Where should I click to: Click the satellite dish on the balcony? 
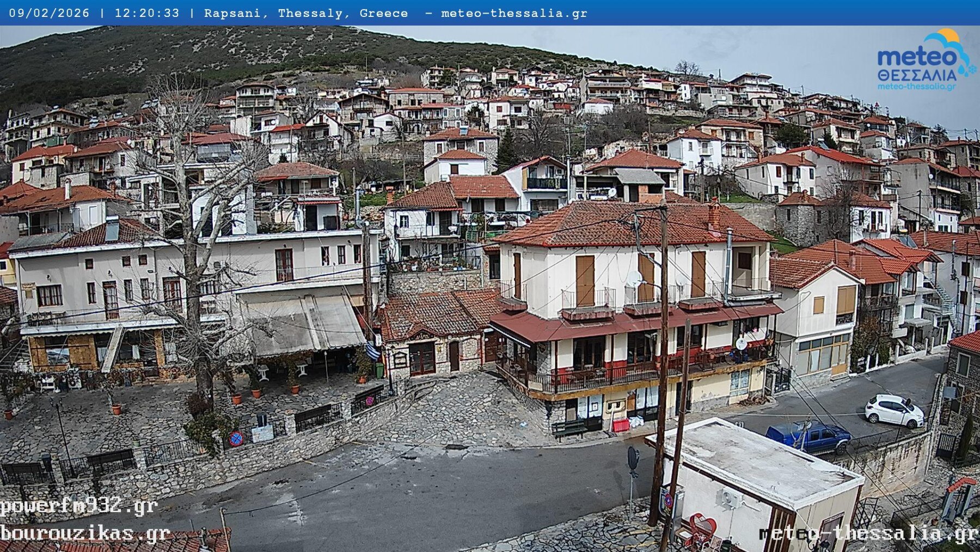(x=634, y=280)
